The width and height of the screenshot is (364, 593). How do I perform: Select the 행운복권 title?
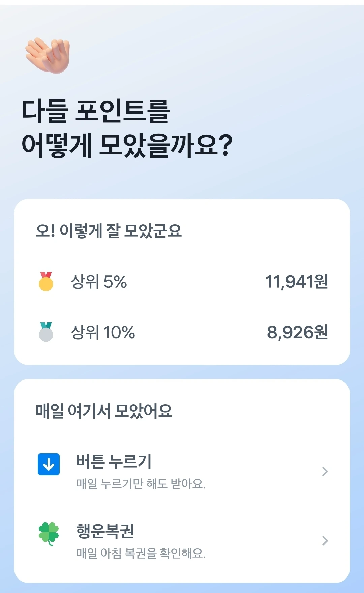pos(105,531)
